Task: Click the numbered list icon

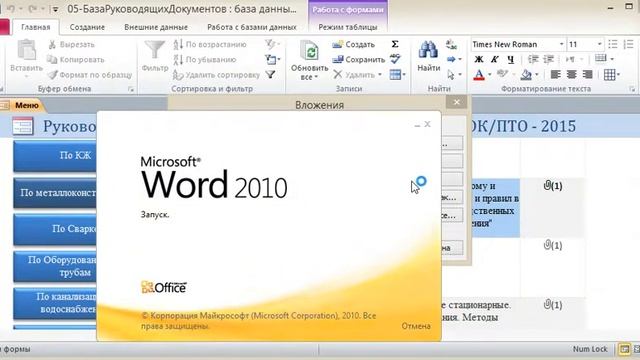Action: click(629, 44)
